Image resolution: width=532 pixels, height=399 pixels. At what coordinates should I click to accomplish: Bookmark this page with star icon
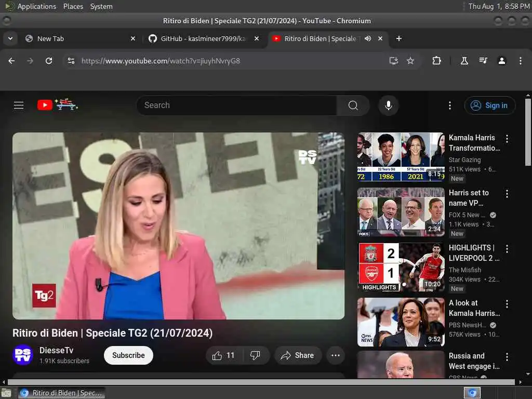[x=410, y=61]
